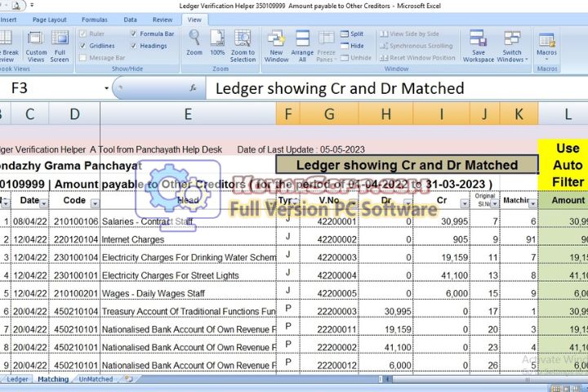
Task: Open the Original Sl.No filter dropdown
Action: (495, 203)
